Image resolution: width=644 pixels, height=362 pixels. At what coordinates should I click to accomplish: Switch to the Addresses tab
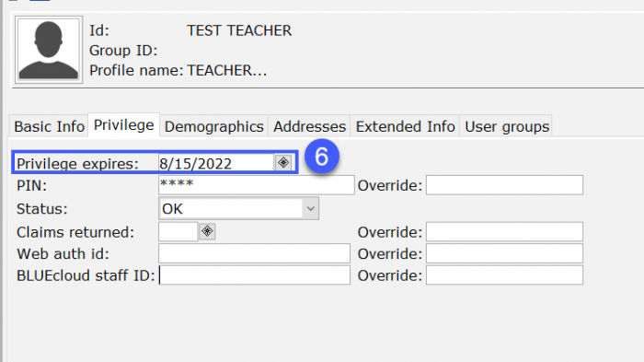tap(309, 126)
